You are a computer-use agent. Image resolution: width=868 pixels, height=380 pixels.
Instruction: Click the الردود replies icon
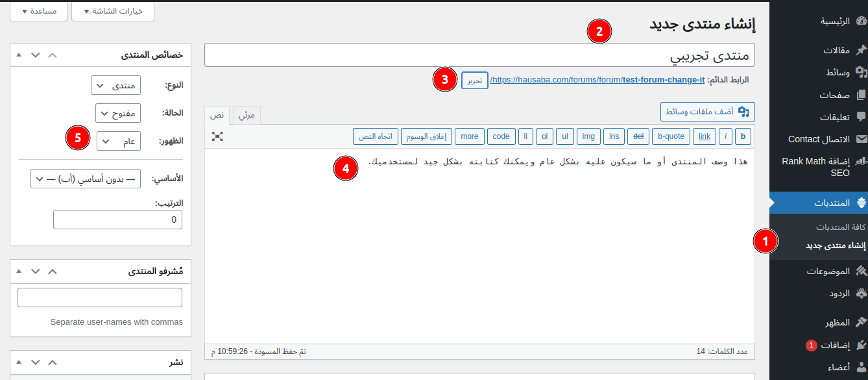point(861,293)
